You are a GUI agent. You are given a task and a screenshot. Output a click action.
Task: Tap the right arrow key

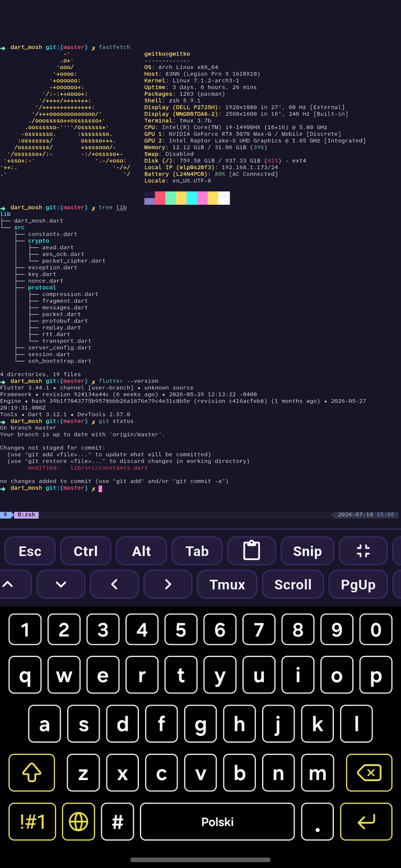pos(168,584)
